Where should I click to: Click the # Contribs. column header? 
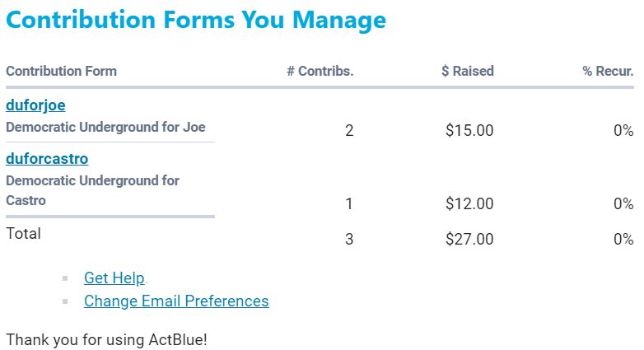coord(320,71)
